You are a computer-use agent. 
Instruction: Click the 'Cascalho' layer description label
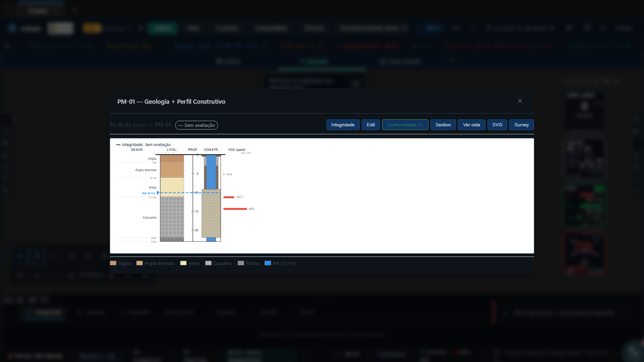point(149,218)
